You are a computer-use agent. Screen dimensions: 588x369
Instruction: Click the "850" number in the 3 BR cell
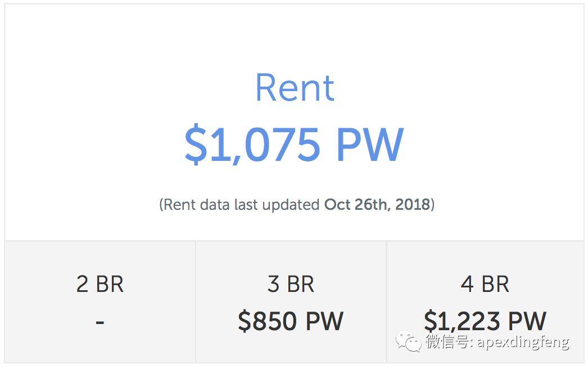[275, 321]
